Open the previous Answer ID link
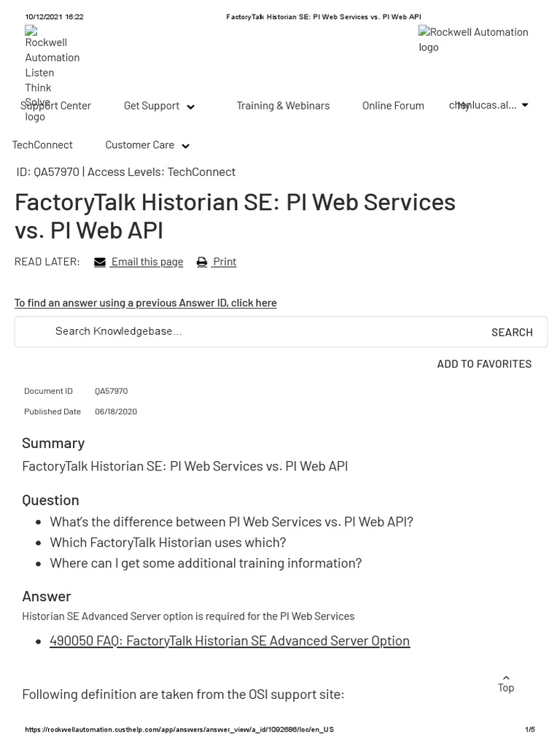 pos(146,303)
